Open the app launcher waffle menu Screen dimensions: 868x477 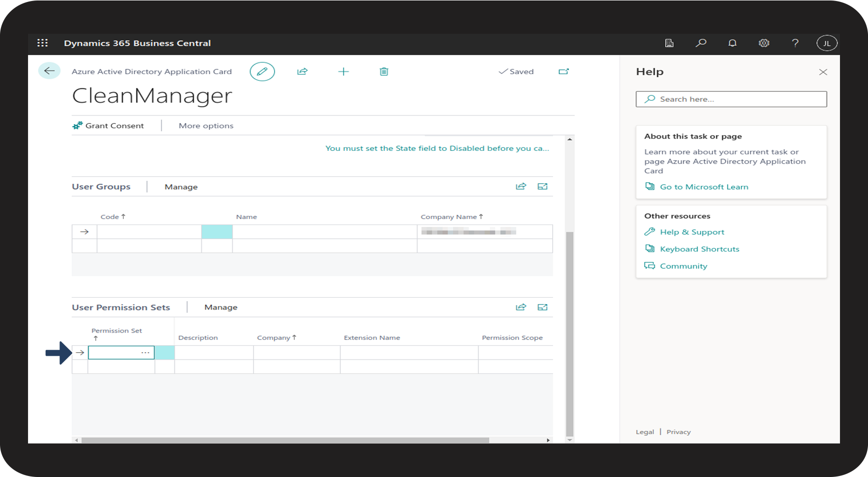tap(43, 43)
